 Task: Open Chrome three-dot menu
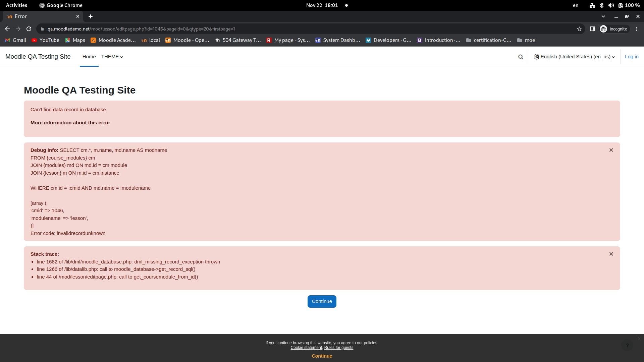(637, 29)
